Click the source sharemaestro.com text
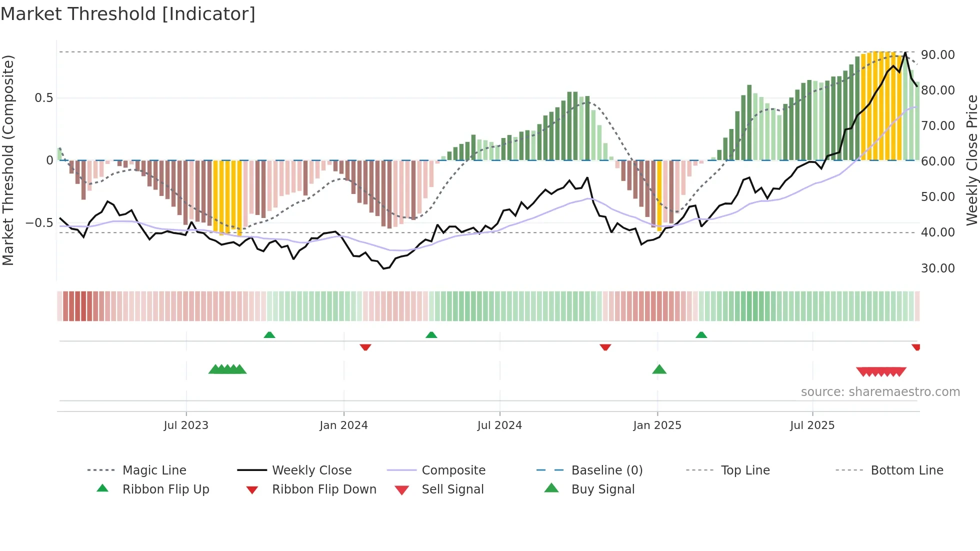 [880, 392]
